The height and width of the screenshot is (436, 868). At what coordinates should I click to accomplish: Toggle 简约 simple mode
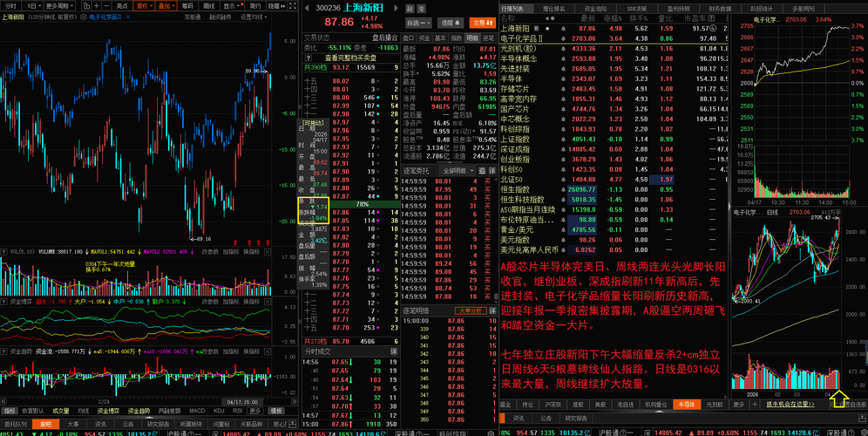pos(255,6)
